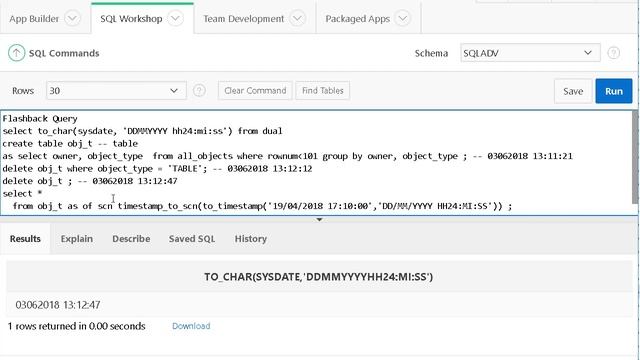Expand the SQL Workshop chevron menu
Image resolution: width=640 pixels, height=360 pixels.
pos(176,19)
